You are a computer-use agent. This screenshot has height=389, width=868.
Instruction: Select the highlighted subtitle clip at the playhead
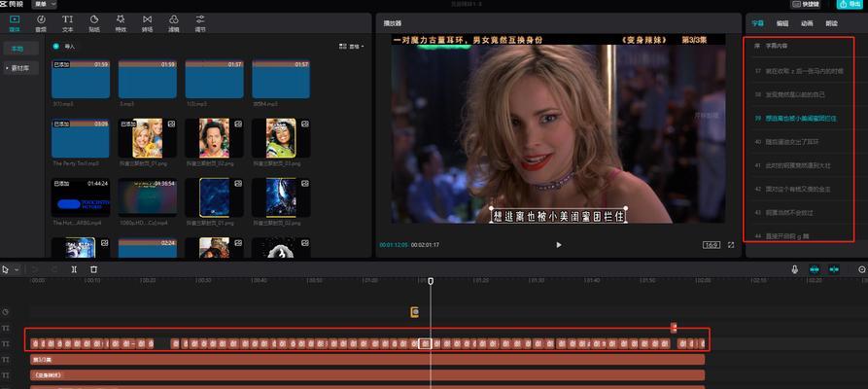click(425, 344)
